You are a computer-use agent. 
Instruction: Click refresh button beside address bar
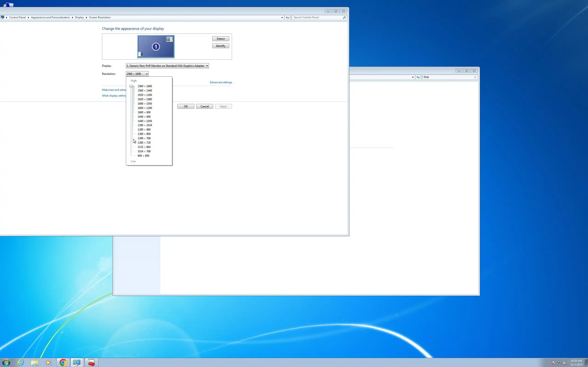click(287, 17)
